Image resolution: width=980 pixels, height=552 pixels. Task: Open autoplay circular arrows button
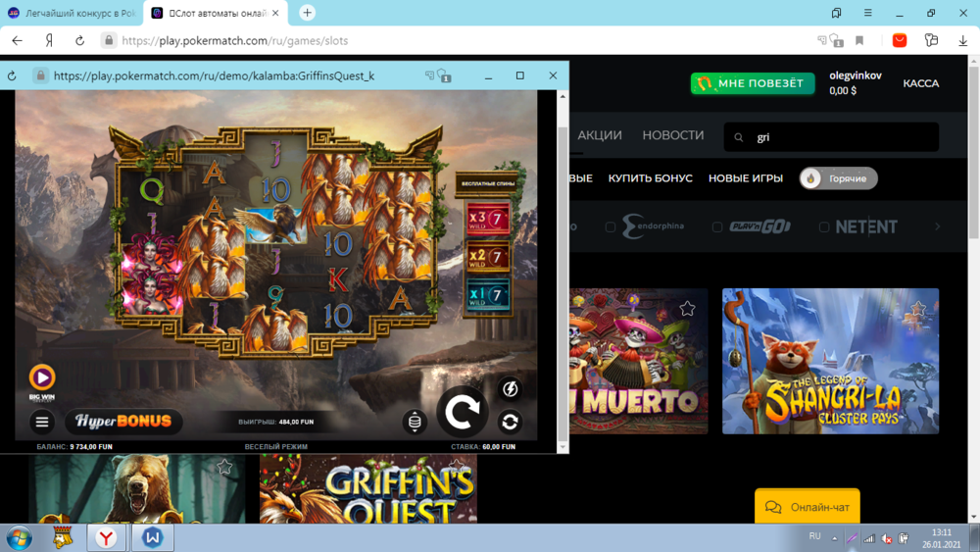click(x=510, y=422)
